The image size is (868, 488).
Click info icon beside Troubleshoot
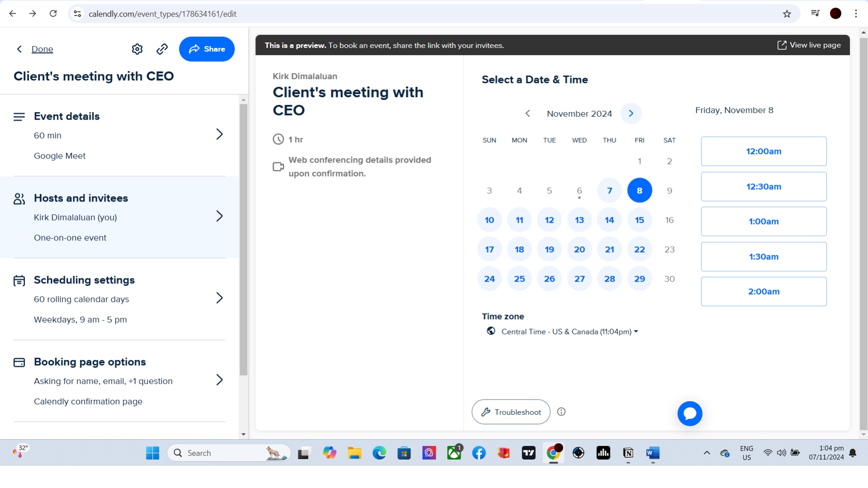point(561,412)
